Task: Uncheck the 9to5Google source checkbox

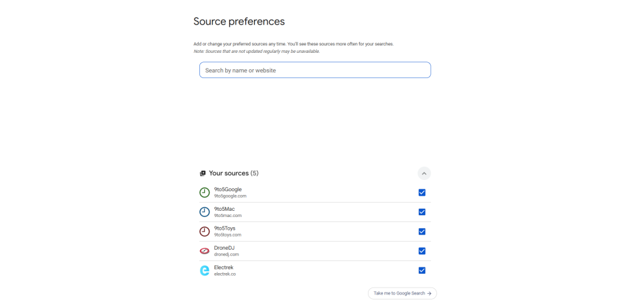Action: [x=422, y=193]
